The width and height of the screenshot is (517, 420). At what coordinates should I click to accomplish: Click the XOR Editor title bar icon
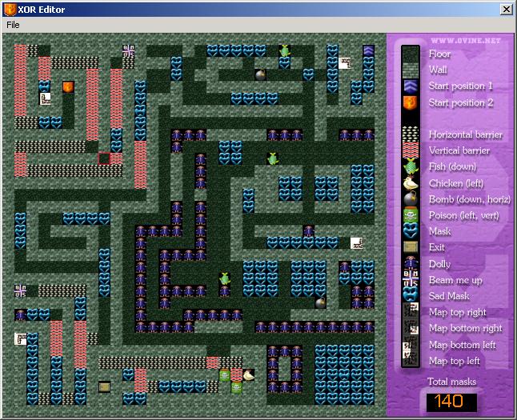coord(10,10)
